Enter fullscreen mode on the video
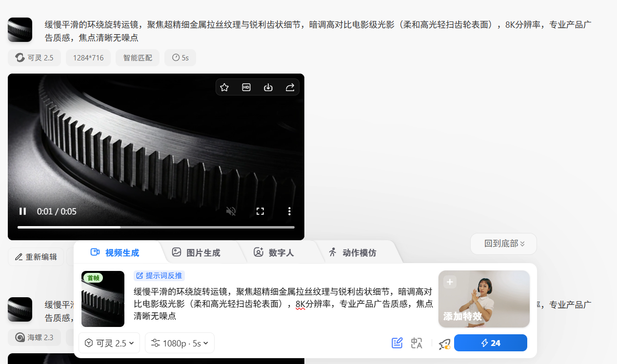Image resolution: width=617 pixels, height=364 pixels. coord(260,211)
